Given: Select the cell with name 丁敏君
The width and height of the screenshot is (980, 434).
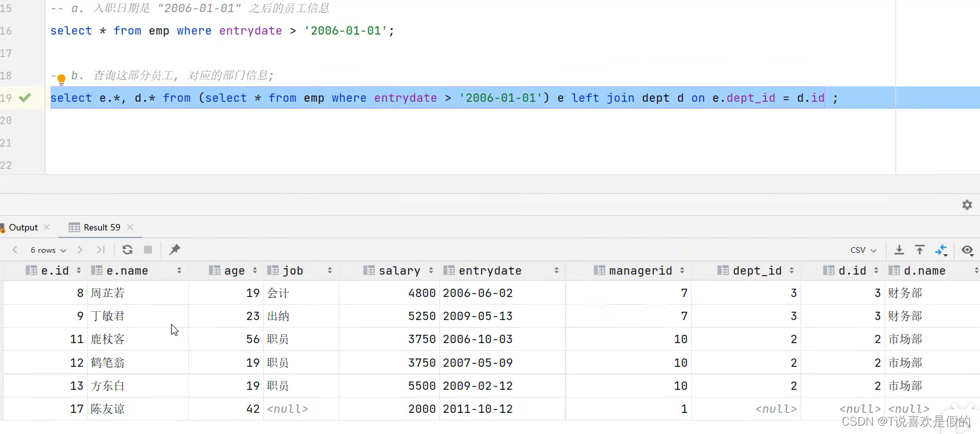Looking at the screenshot, I should pyautogui.click(x=138, y=316).
